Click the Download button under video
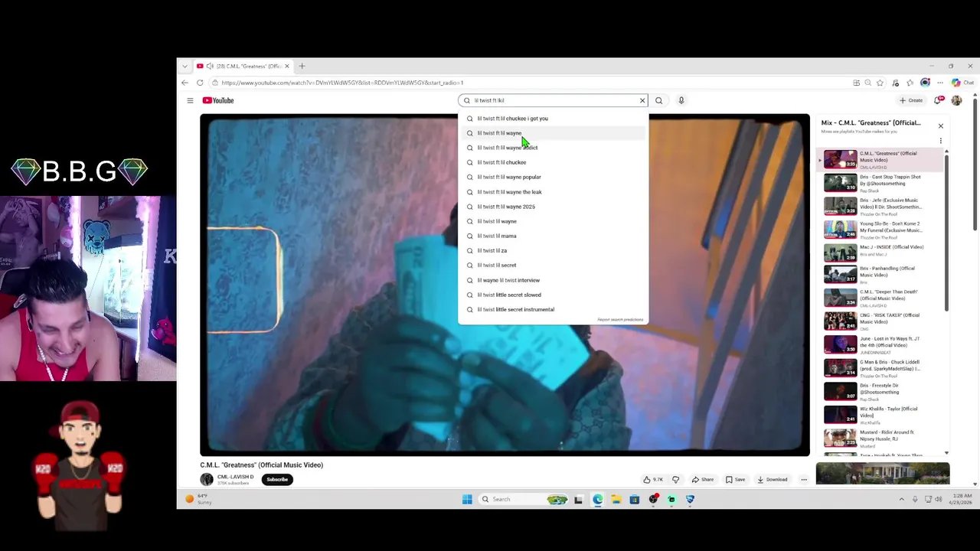The height and width of the screenshot is (551, 980). [x=772, y=480]
